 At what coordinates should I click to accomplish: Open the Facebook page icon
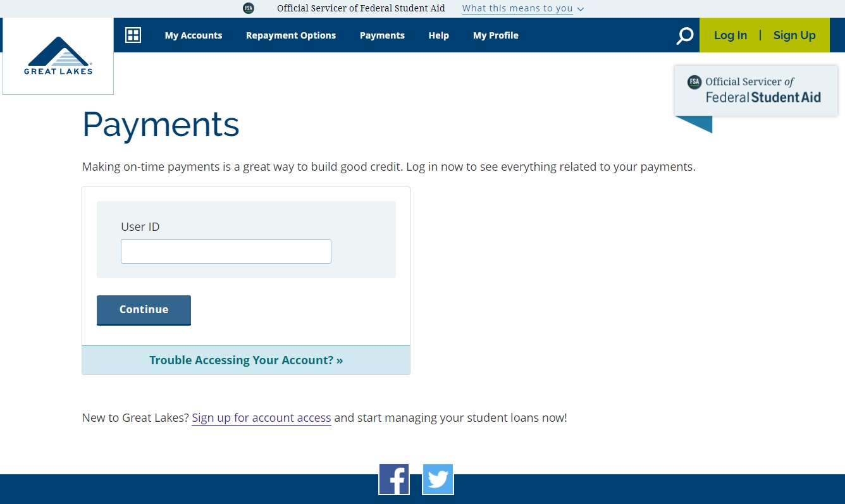click(394, 479)
